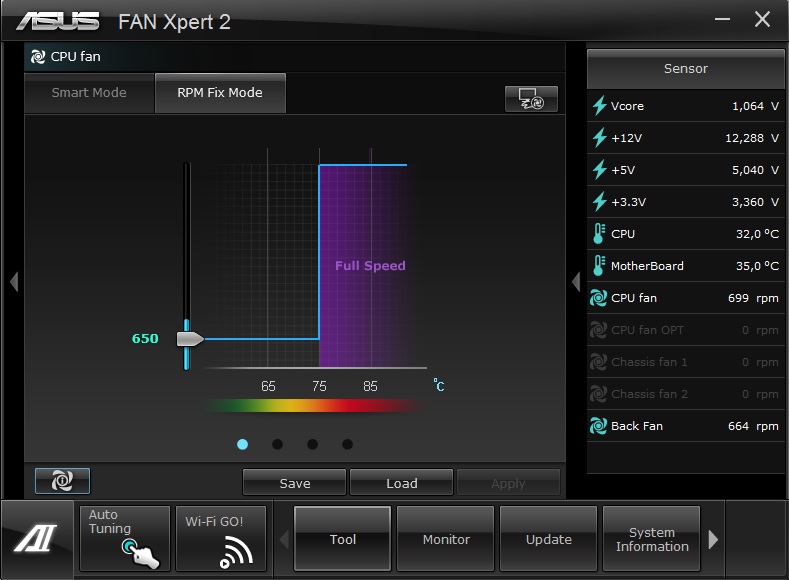Click the RPM slider handle at 650

pyautogui.click(x=190, y=339)
